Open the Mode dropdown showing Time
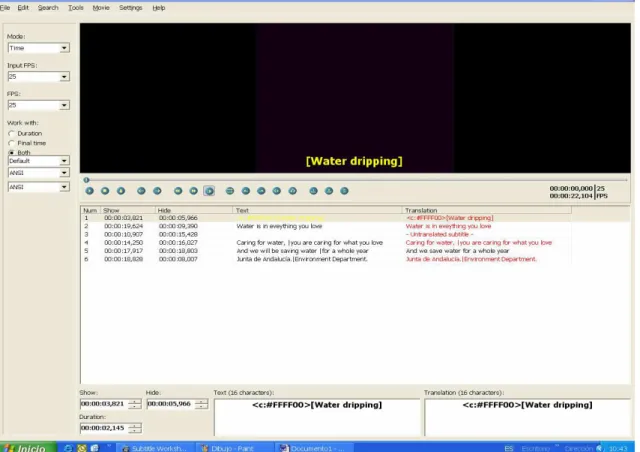This screenshot has width=640, height=452. 39,48
